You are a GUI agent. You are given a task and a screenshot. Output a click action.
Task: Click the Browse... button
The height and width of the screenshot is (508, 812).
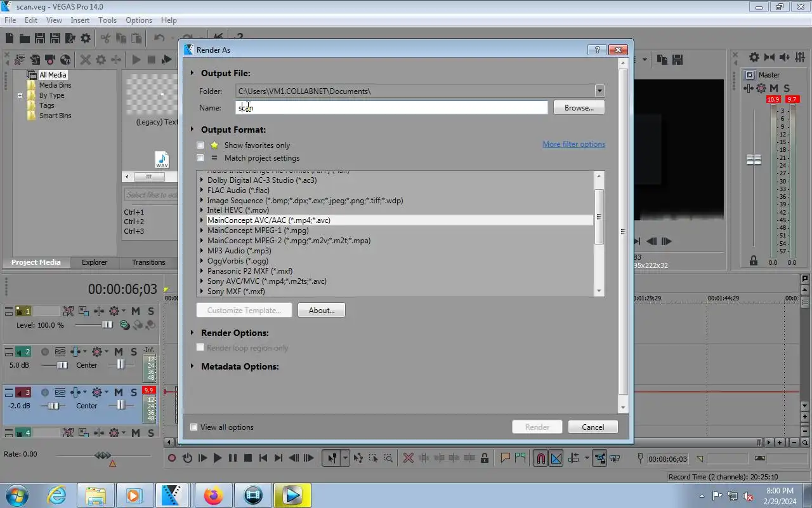[579, 108]
